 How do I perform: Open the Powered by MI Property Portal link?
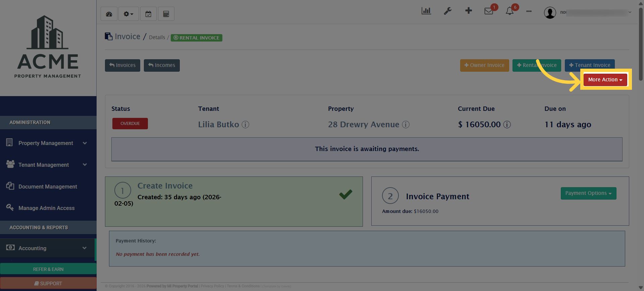(x=172, y=286)
